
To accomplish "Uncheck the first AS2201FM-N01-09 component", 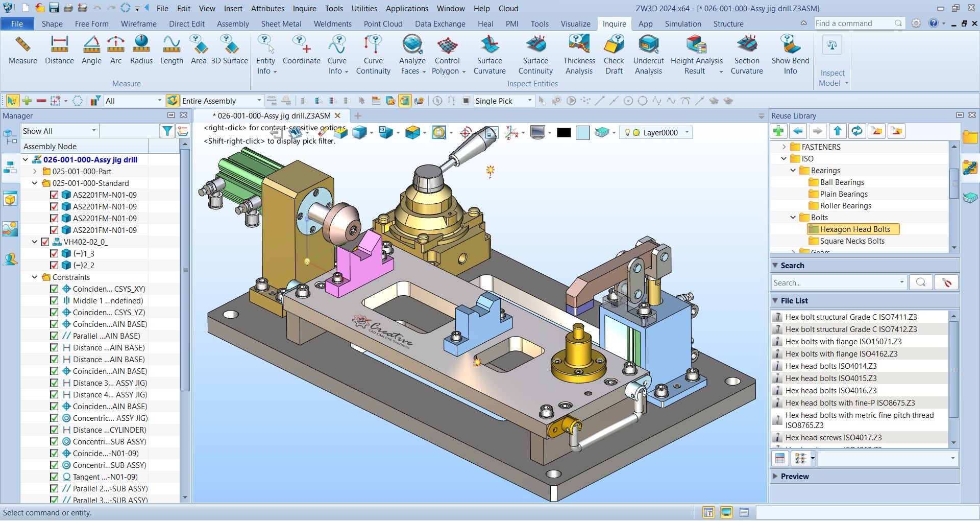I will [x=54, y=195].
